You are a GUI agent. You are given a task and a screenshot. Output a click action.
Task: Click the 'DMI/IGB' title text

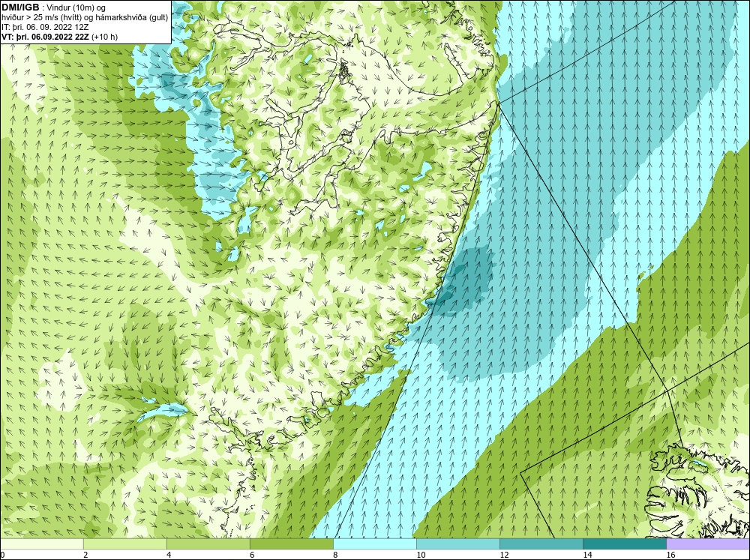tap(20, 7)
